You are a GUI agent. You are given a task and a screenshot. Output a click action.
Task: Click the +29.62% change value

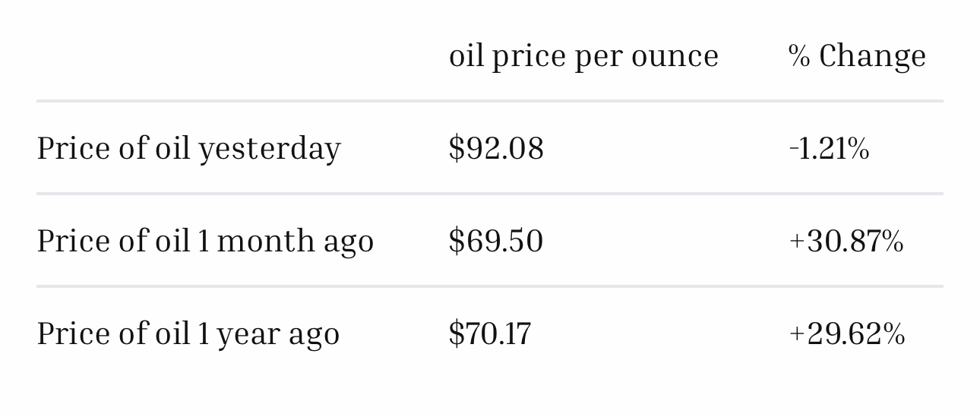tap(847, 333)
